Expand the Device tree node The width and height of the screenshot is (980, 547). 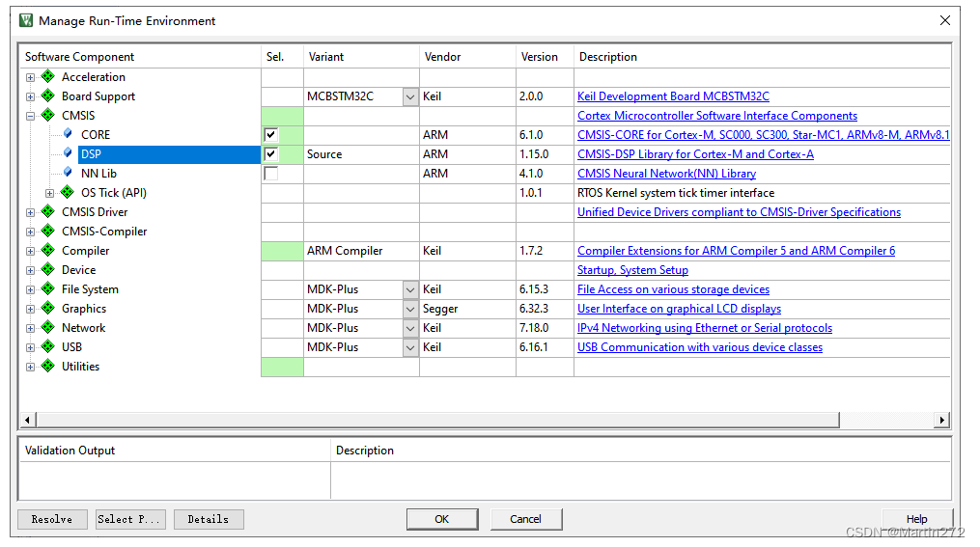(x=30, y=270)
